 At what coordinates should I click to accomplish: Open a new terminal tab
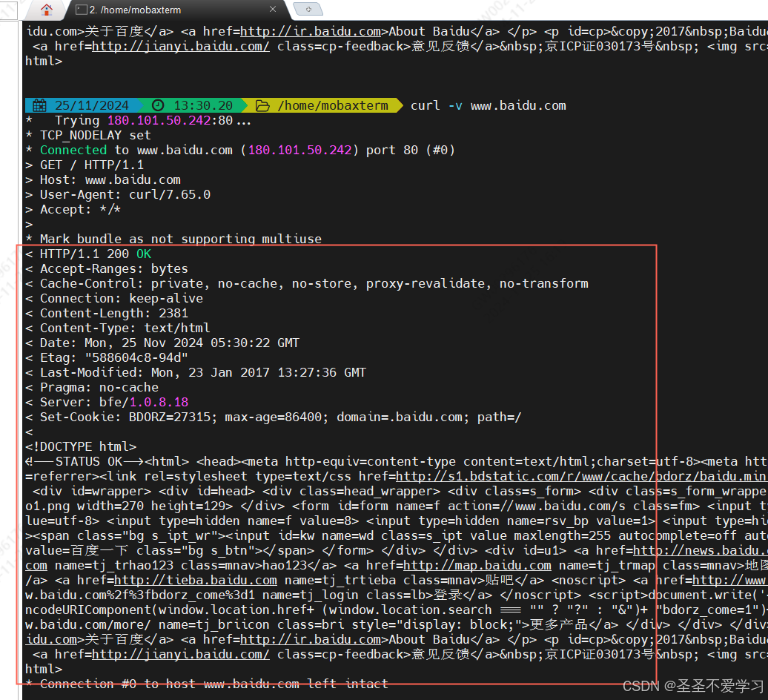coord(308,9)
